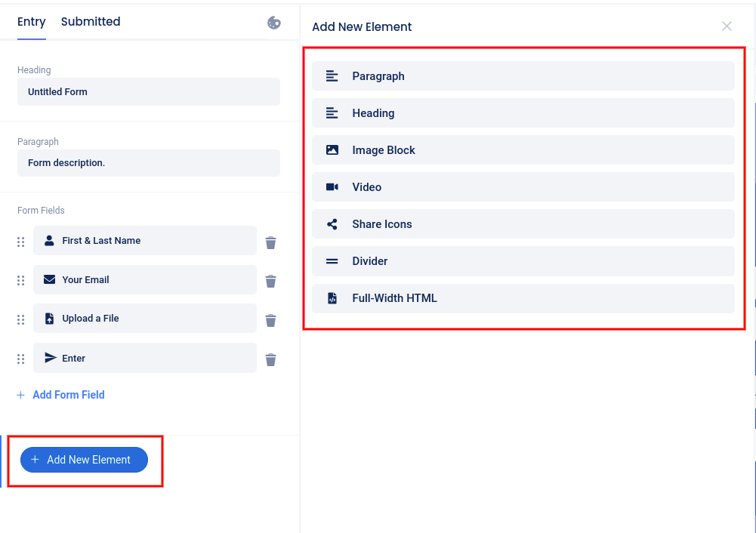
Task: Click the Form description paragraph field
Action: coord(149,163)
